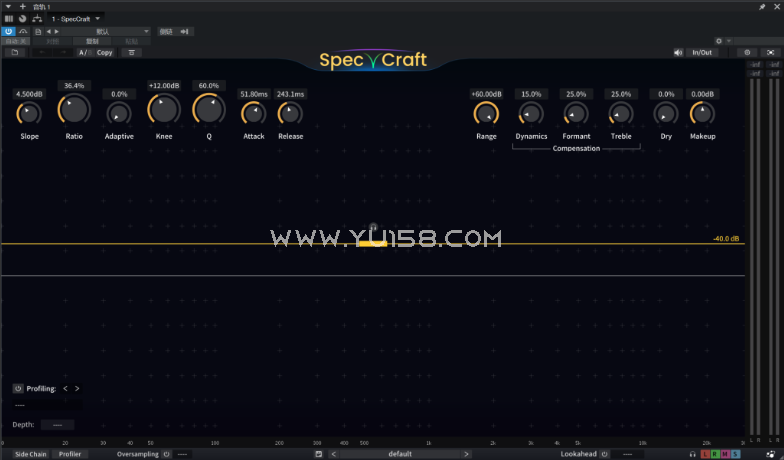Screen dimensions: 784x460
Task: Click the 自动:关 automation button
Action: (x=16, y=42)
